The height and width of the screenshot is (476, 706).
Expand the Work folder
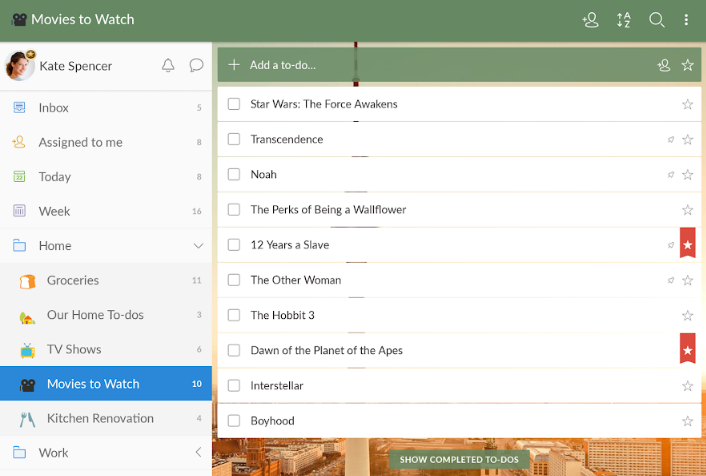[197, 453]
